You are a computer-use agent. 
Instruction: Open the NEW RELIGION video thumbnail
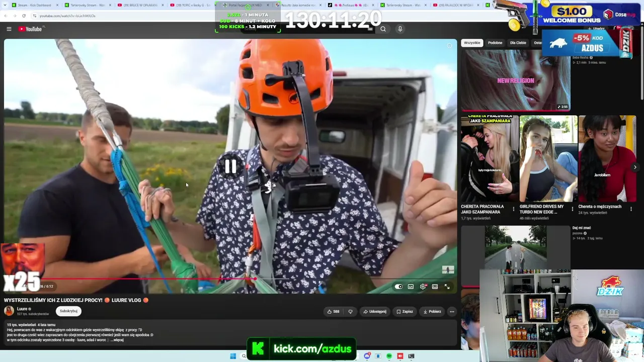coord(516,80)
